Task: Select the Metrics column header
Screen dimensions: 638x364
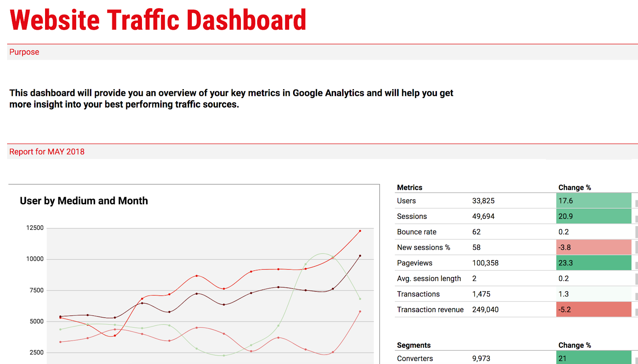Action: (410, 187)
